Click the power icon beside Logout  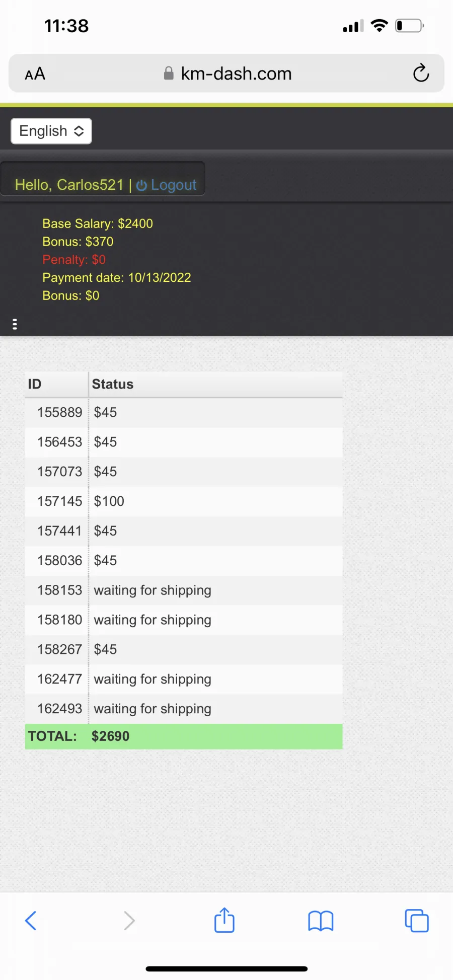(141, 185)
